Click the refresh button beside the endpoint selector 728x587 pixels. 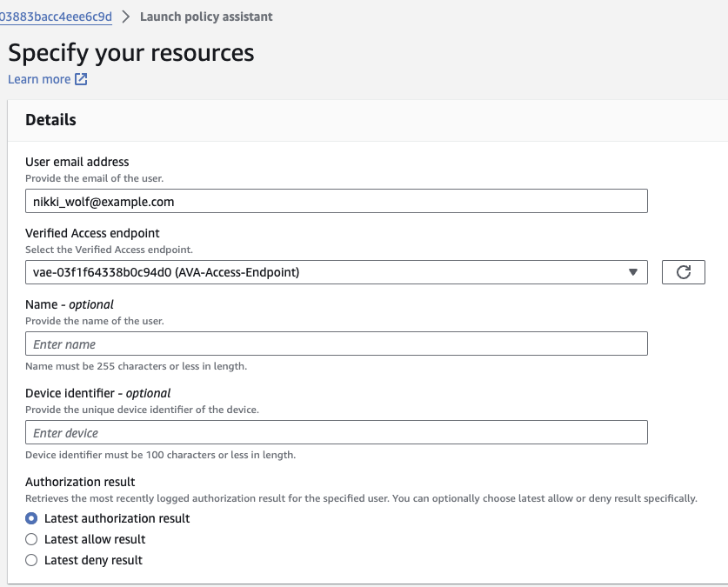click(683, 271)
